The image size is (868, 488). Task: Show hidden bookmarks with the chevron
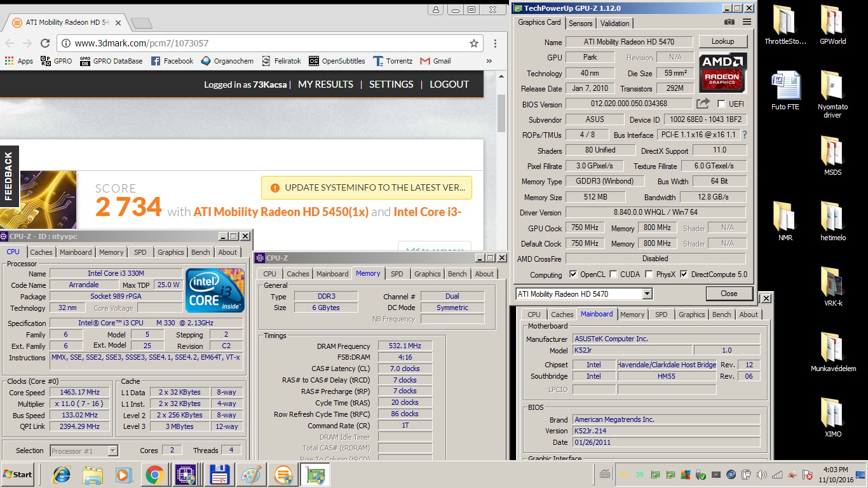(489, 61)
